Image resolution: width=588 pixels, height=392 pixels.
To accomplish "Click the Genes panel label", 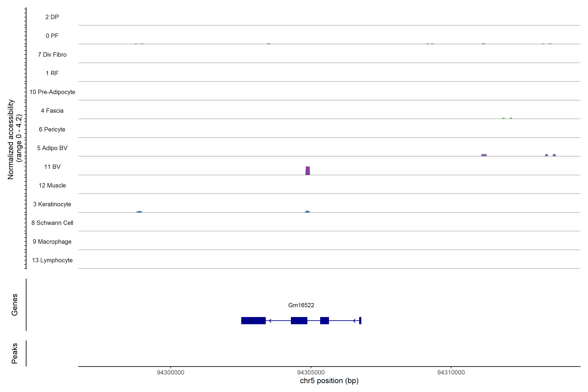I will coord(15,305).
